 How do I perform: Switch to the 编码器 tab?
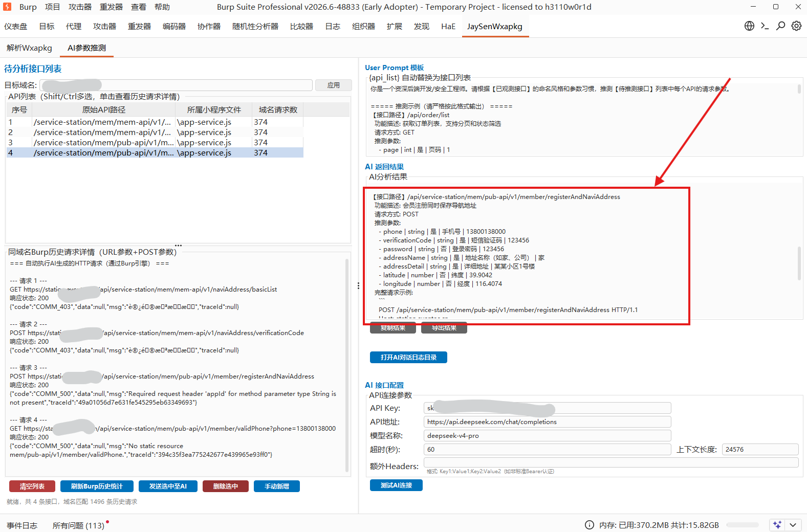[x=174, y=27]
